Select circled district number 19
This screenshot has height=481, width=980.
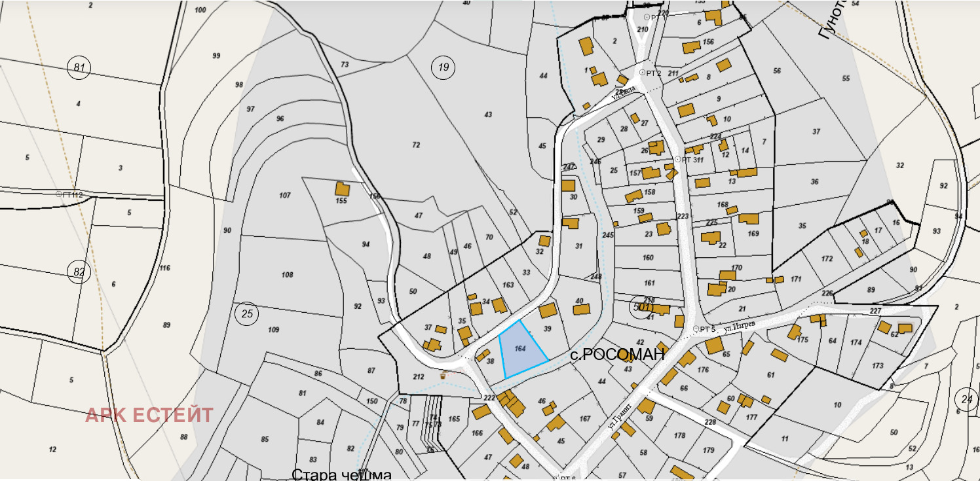[x=443, y=67]
